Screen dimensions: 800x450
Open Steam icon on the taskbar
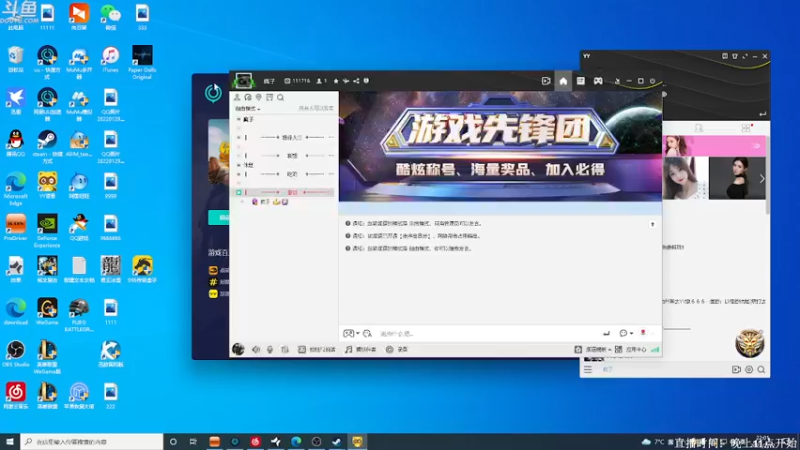(337, 441)
